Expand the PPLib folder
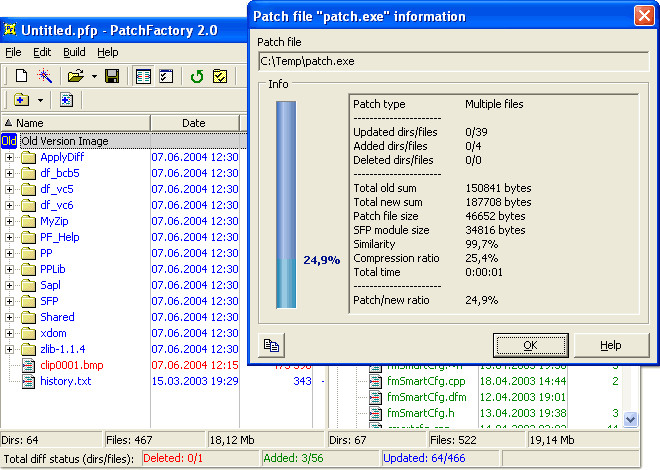Screen dimensions: 660x470 pyautogui.click(x=9, y=269)
